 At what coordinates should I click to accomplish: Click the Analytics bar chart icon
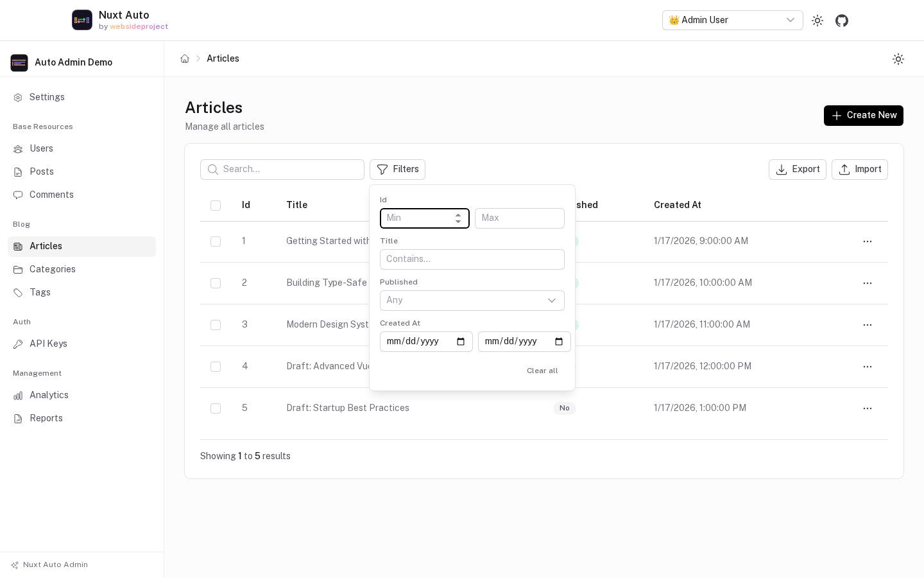(x=18, y=396)
